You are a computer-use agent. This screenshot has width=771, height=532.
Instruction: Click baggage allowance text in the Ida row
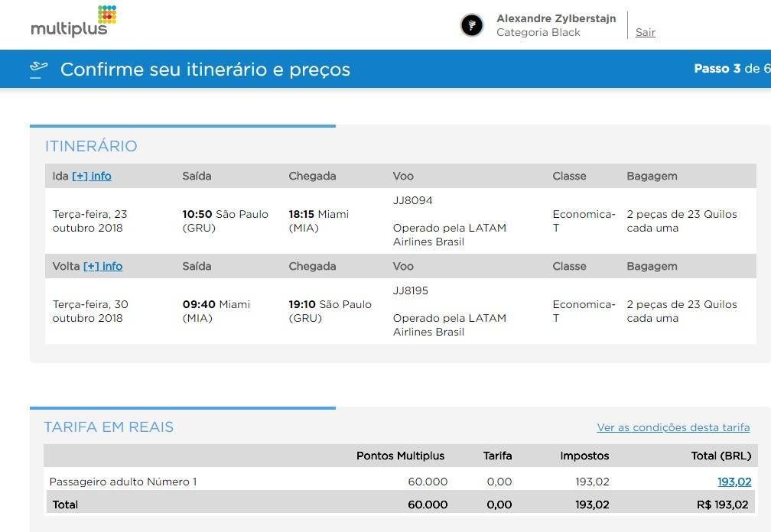(682, 221)
